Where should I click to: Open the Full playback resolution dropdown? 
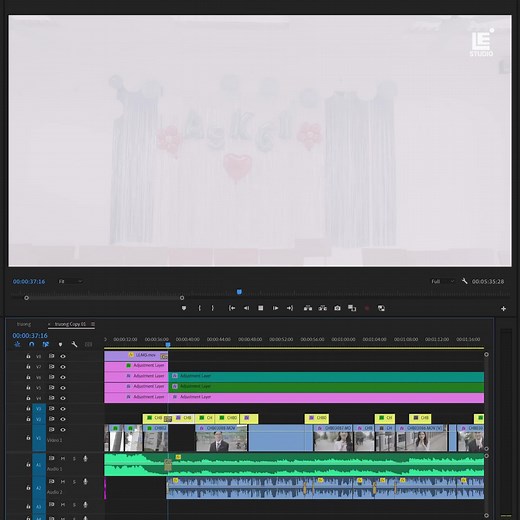pos(443,281)
